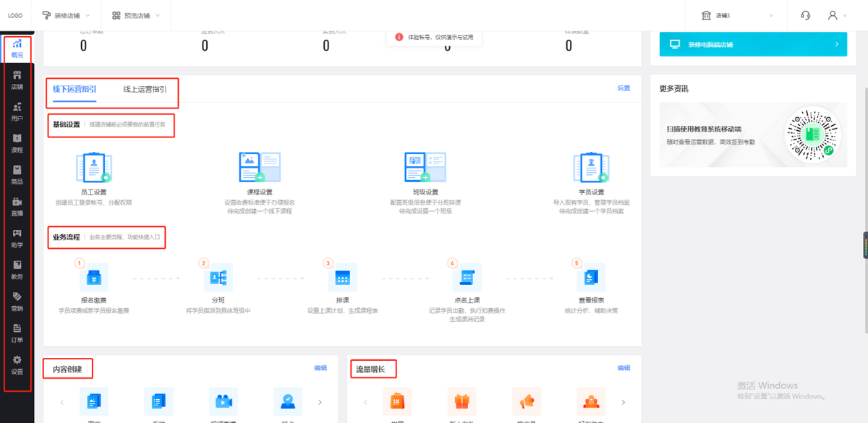Click the 点名上课 step label
Viewport: 868px width, 423px height.
[467, 300]
